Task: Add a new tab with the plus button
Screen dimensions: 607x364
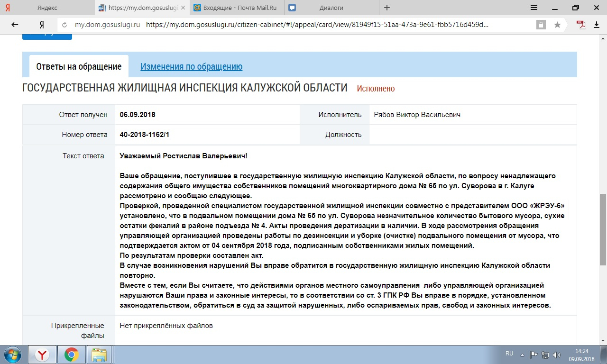Action: pos(387,8)
